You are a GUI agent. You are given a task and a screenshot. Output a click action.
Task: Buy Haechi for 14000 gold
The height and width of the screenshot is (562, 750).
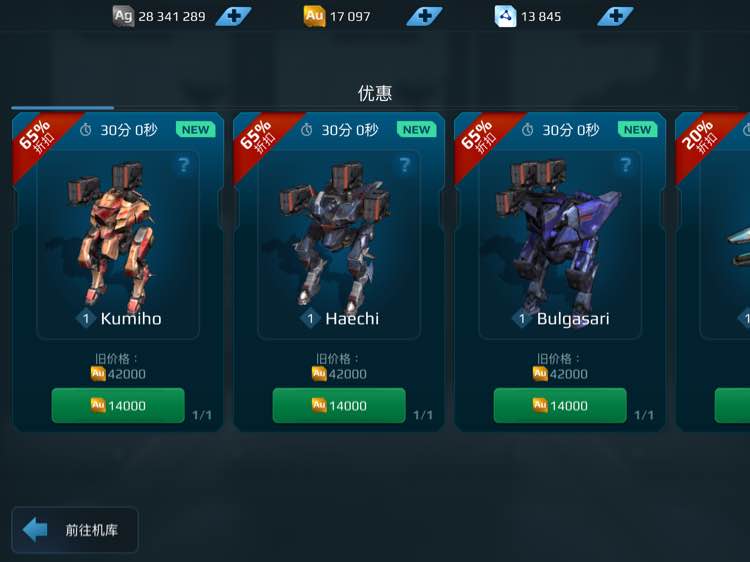click(339, 406)
